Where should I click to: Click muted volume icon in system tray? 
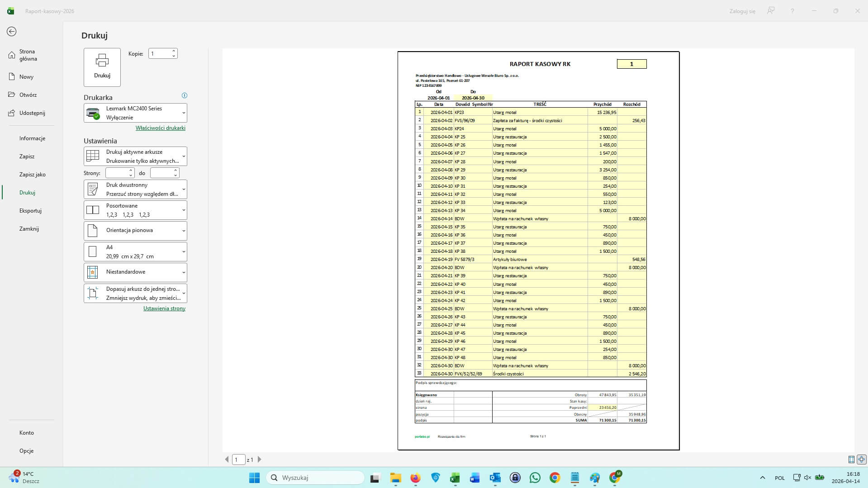pyautogui.click(x=807, y=478)
